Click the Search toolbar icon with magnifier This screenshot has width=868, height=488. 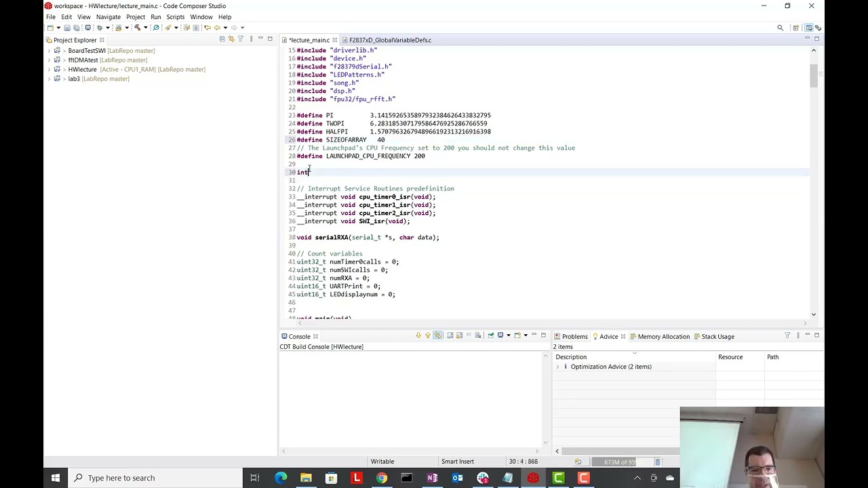[156, 28]
